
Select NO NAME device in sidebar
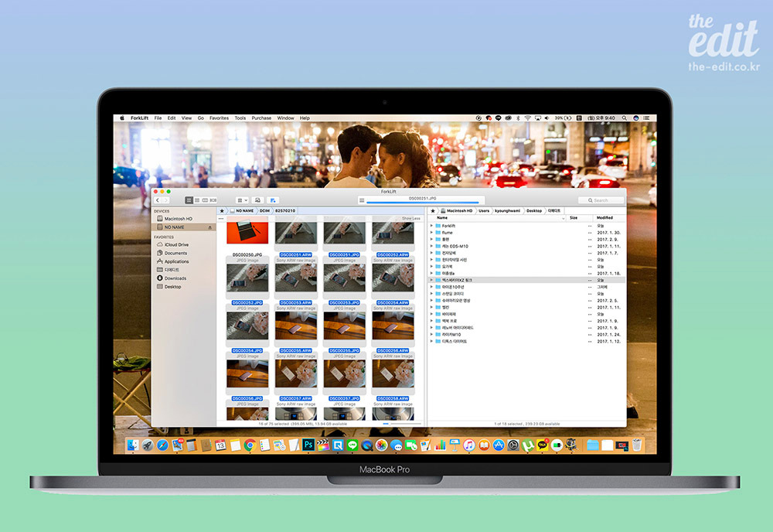click(183, 227)
